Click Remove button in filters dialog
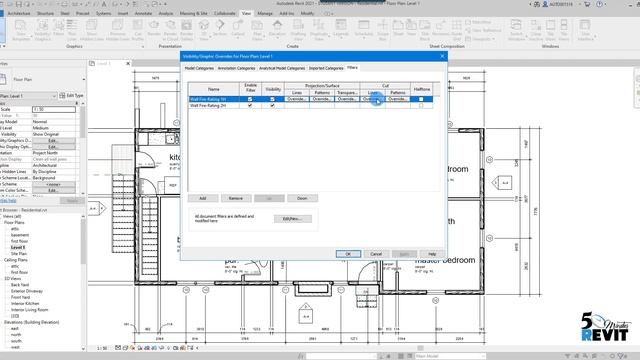 pyautogui.click(x=236, y=198)
